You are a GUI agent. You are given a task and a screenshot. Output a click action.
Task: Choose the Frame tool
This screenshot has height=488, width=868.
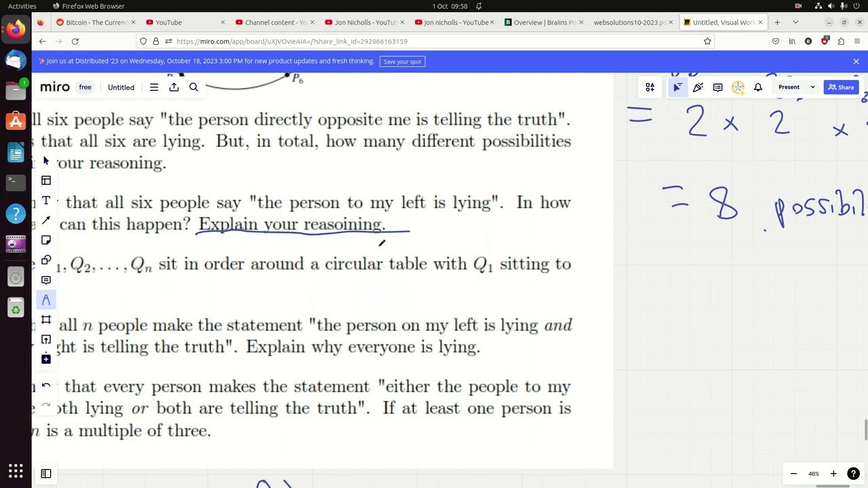coord(46,319)
